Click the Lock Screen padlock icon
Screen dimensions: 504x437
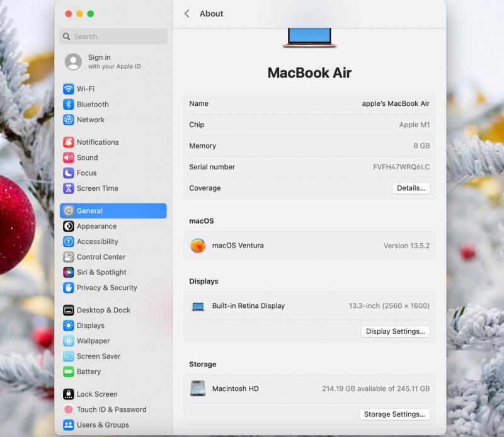pos(69,394)
